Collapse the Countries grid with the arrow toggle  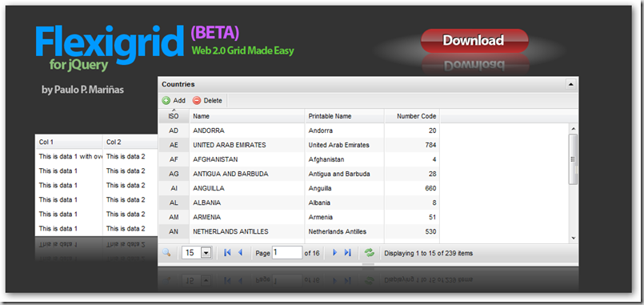pos(570,84)
